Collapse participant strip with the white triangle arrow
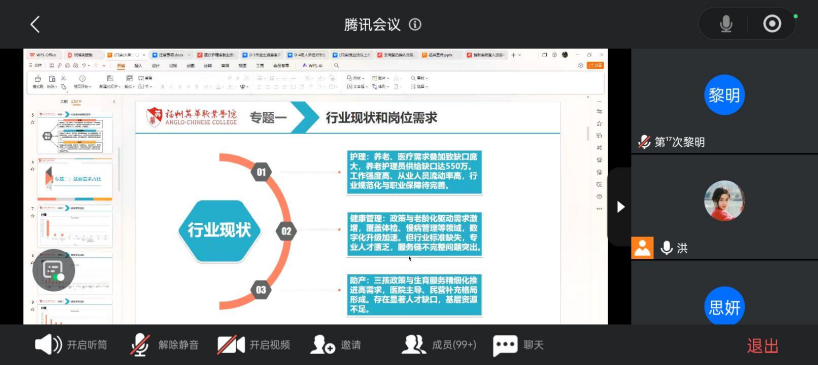 [620, 207]
